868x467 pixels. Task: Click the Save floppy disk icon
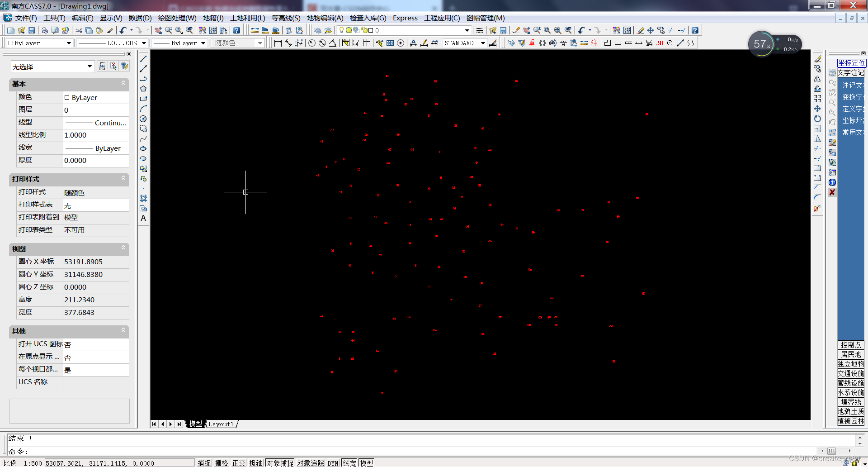[32, 30]
